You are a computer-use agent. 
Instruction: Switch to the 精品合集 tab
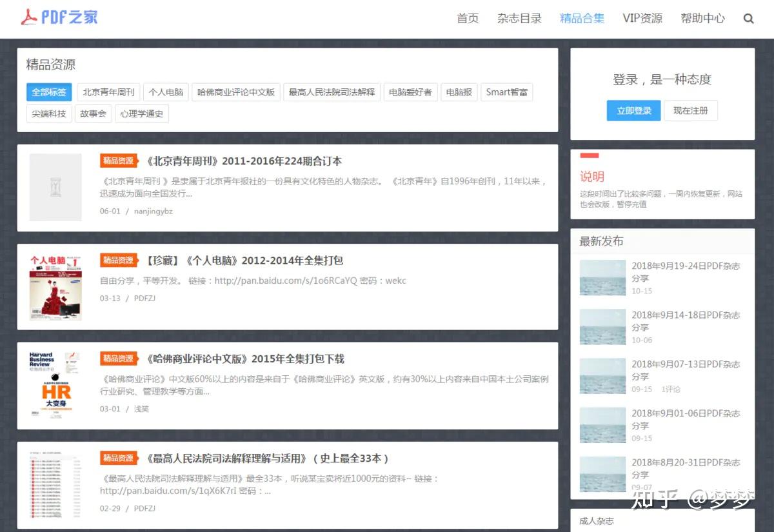click(582, 19)
